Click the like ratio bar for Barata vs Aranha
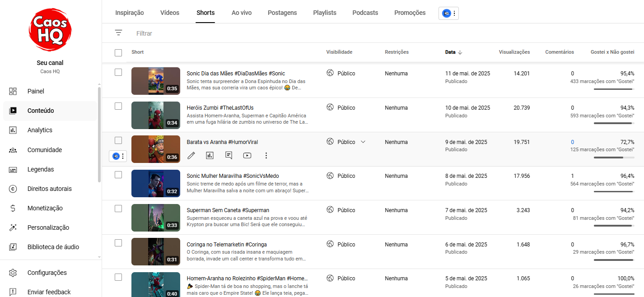The image size is (644, 297). tap(613, 158)
